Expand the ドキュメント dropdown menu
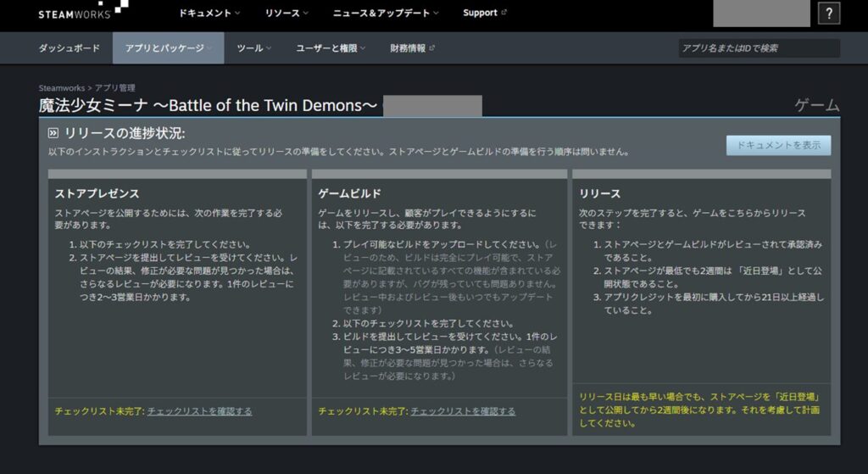868x474 pixels. (209, 14)
